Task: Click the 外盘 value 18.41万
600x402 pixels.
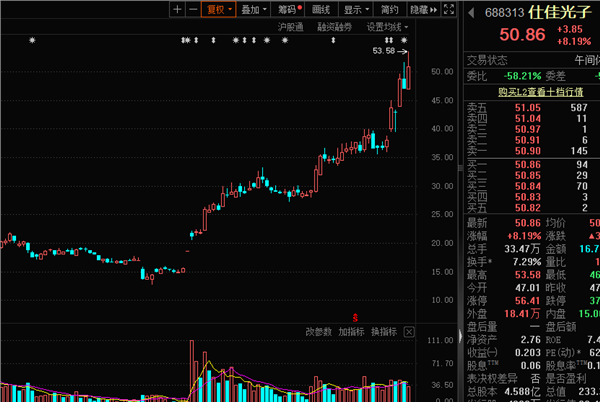Action: [522, 314]
